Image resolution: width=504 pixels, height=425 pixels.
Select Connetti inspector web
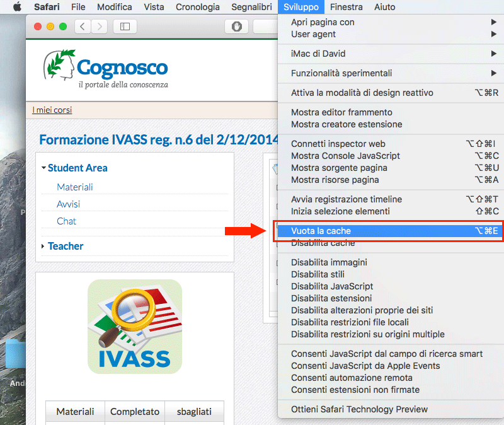(x=391, y=144)
